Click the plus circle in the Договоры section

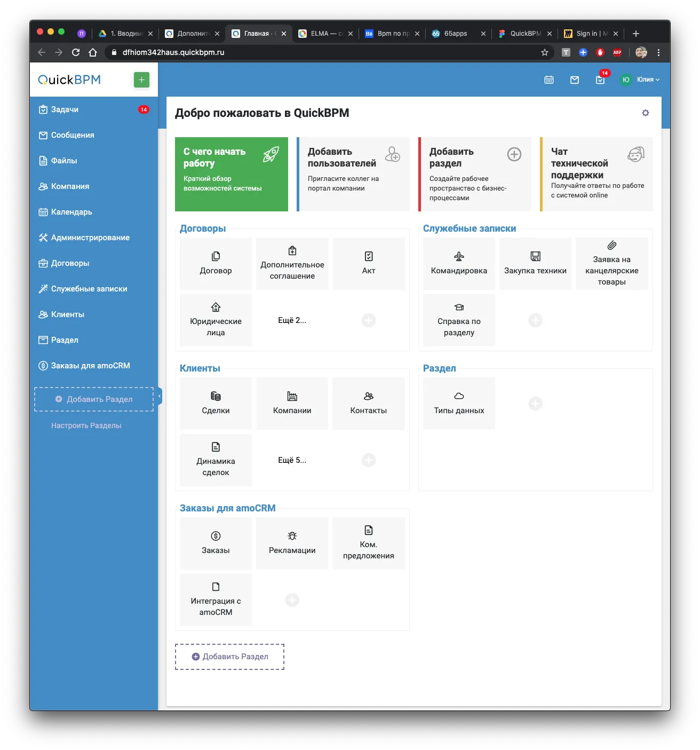click(x=369, y=320)
